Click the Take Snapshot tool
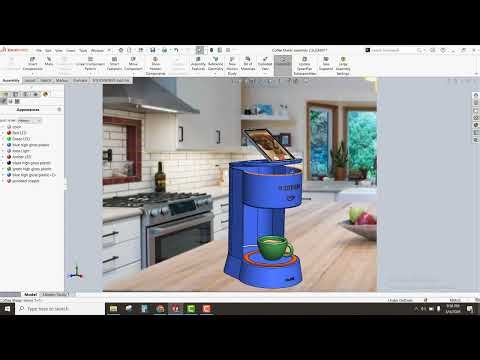The height and width of the screenshot is (360, 480). coord(326,63)
